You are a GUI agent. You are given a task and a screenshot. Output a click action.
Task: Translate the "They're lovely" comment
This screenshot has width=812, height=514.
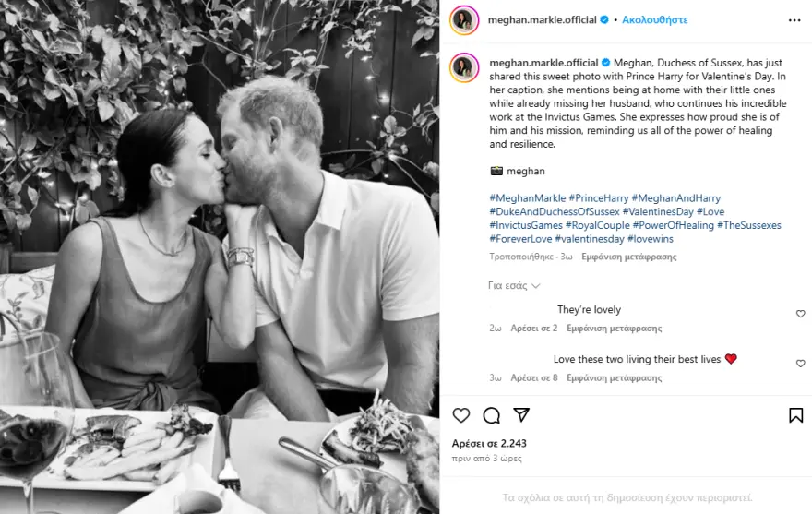tap(614, 329)
